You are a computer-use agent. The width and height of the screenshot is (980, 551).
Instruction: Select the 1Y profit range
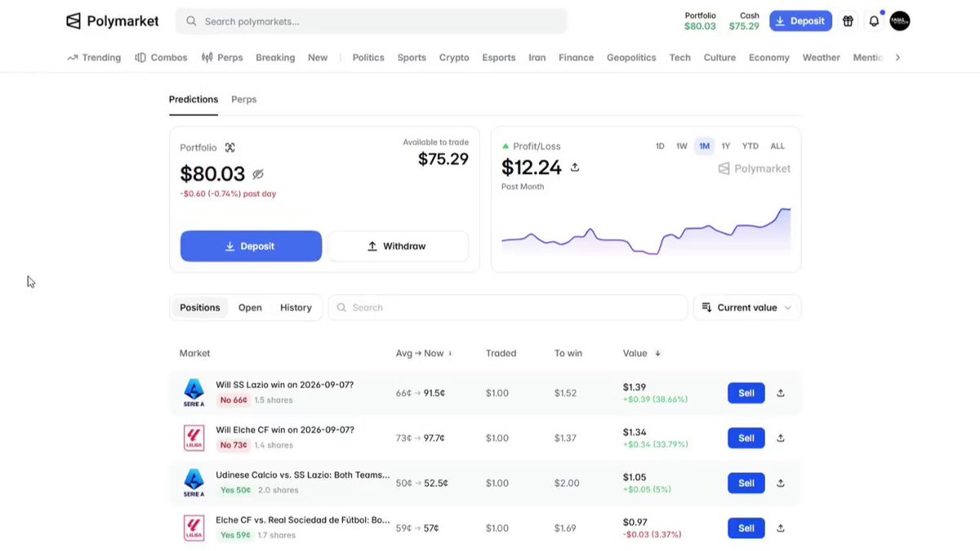coord(726,146)
